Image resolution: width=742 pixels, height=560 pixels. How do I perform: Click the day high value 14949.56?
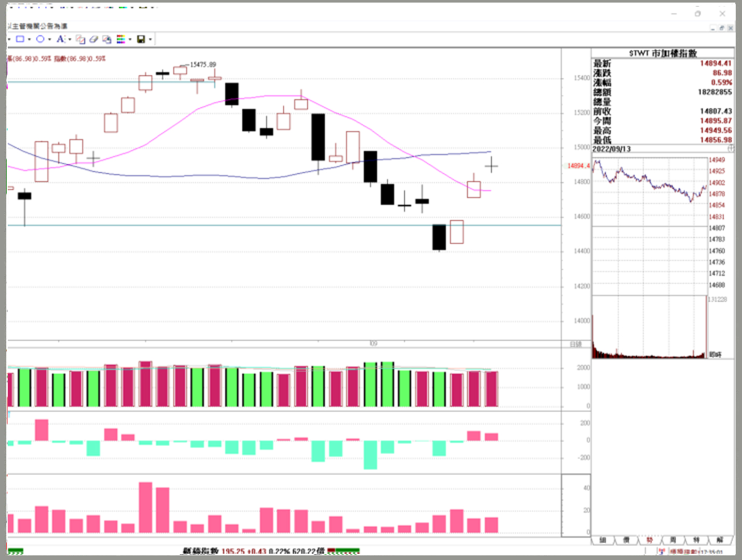(716, 130)
